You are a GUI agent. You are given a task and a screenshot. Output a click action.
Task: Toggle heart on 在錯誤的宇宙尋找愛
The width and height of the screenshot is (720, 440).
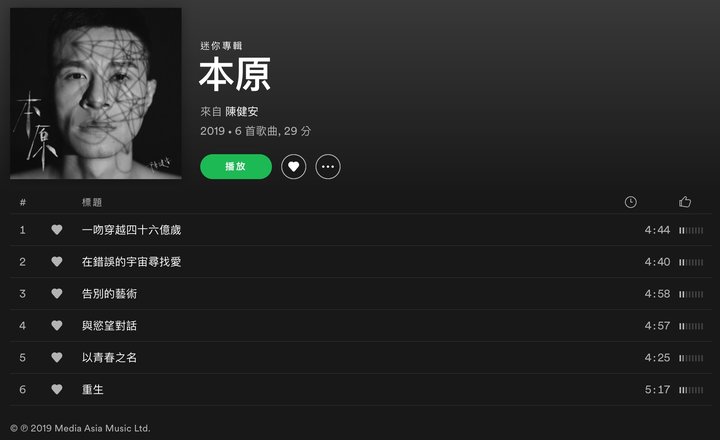[x=56, y=261]
